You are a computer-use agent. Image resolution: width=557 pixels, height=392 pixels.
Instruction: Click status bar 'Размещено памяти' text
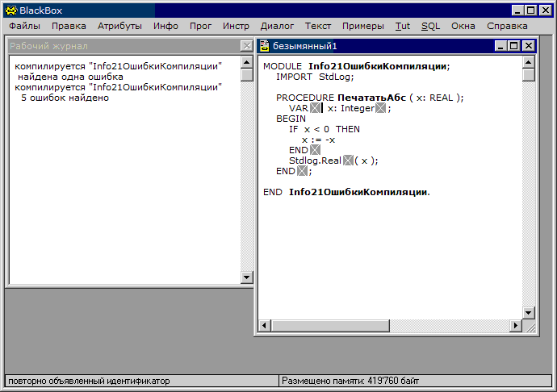tap(350, 381)
